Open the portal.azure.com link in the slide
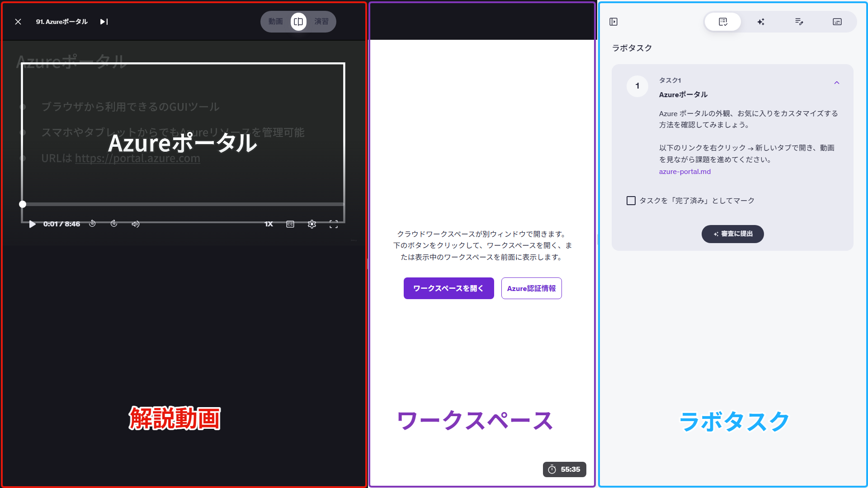 pyautogui.click(x=137, y=158)
